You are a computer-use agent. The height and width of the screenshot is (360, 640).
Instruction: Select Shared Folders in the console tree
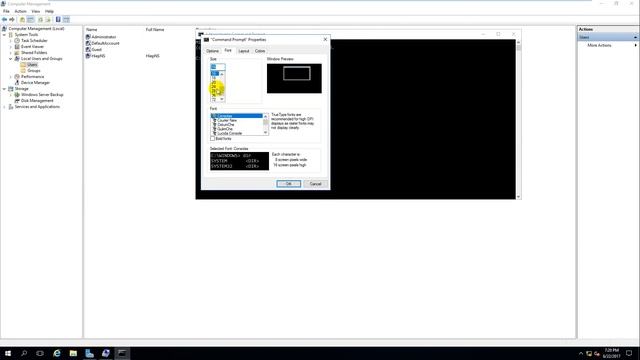pos(34,53)
